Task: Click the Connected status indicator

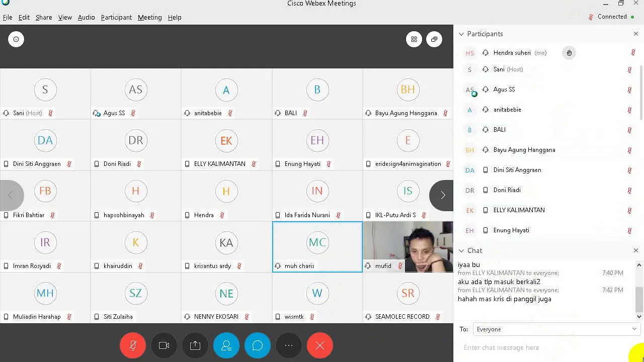Action: pos(616,17)
